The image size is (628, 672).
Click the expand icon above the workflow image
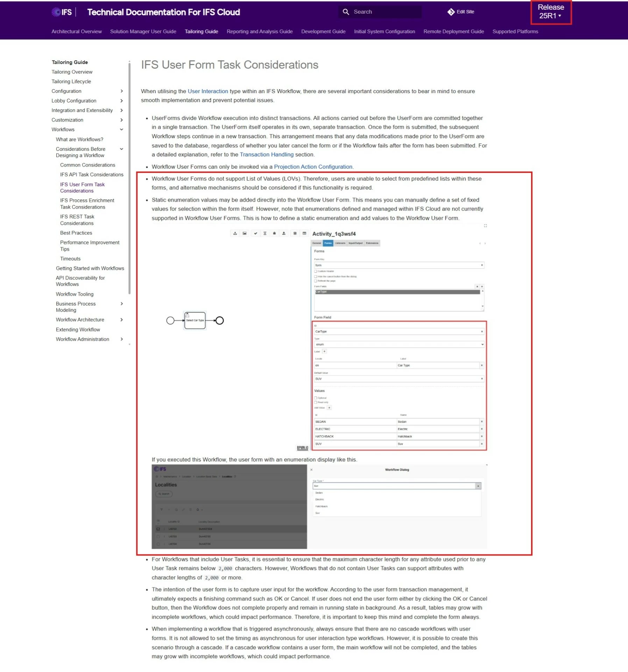click(x=485, y=226)
